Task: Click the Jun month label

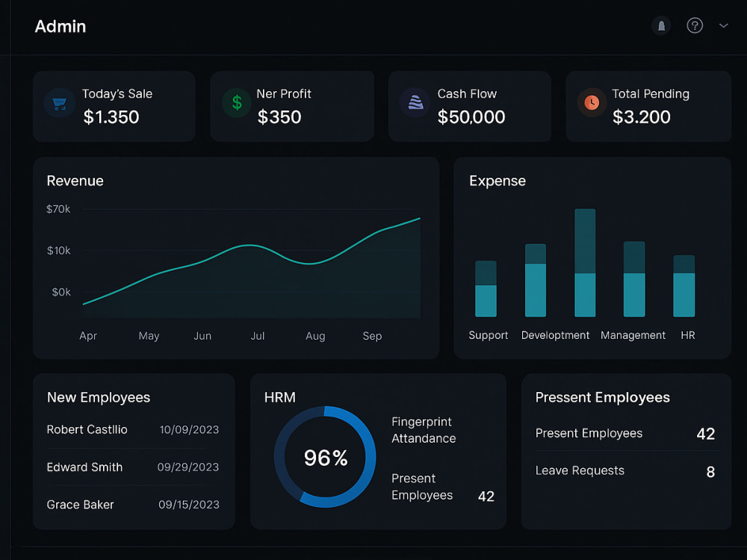Action: pos(202,336)
